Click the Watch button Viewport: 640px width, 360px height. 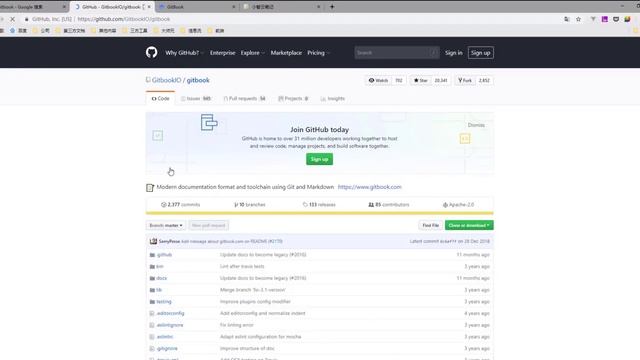(x=378, y=80)
